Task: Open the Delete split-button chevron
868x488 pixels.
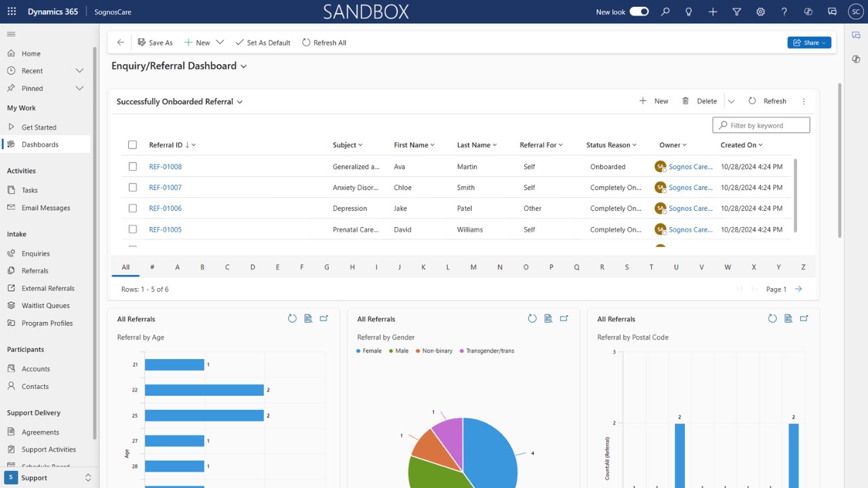Action: click(731, 101)
